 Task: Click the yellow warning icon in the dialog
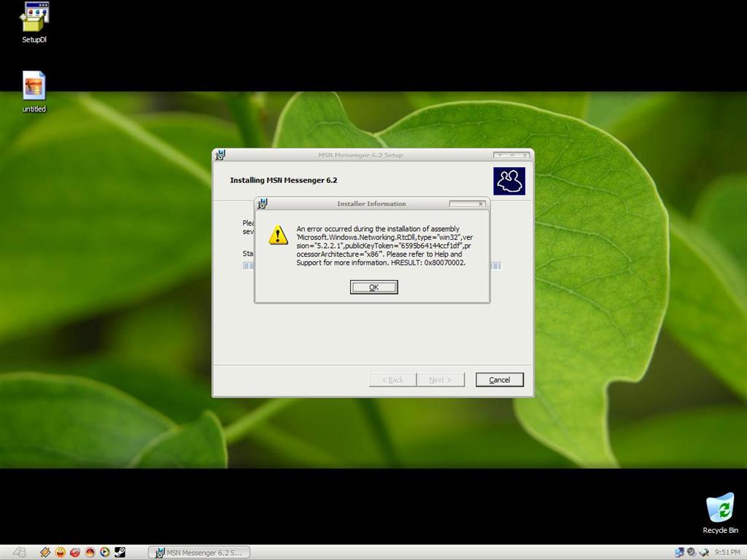coord(278,236)
